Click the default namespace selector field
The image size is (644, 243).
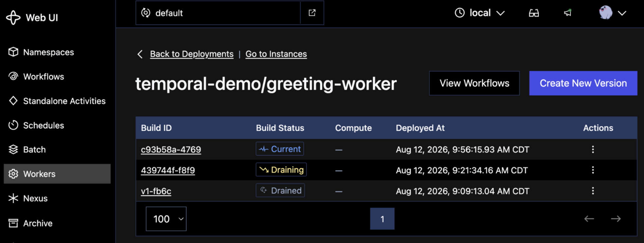pos(218,13)
